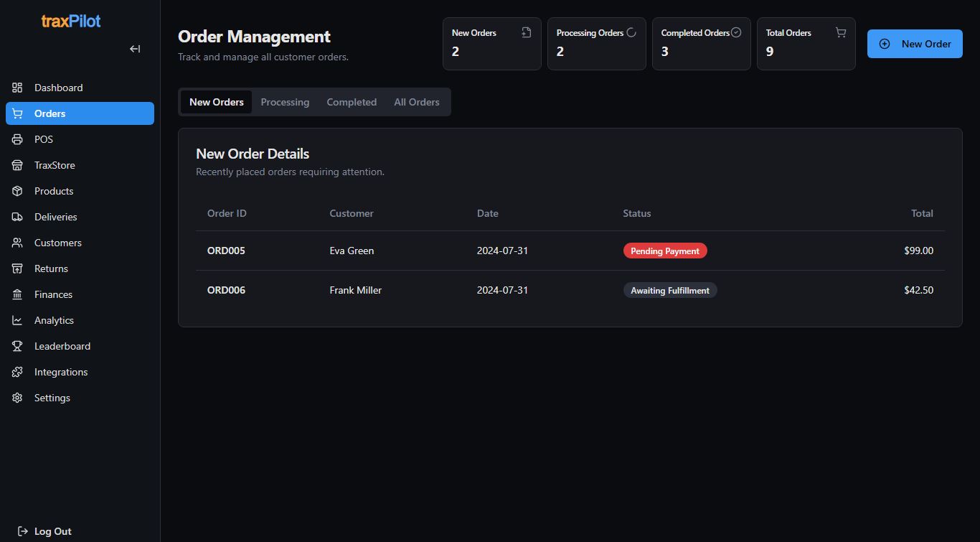Screen dimensions: 980x542
Task: Show the All Orders tab
Action: tap(416, 102)
